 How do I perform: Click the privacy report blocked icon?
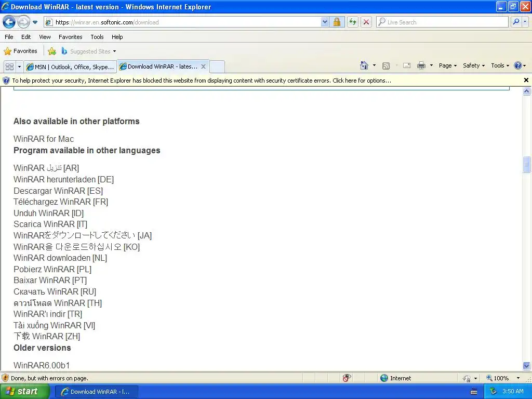347,378
